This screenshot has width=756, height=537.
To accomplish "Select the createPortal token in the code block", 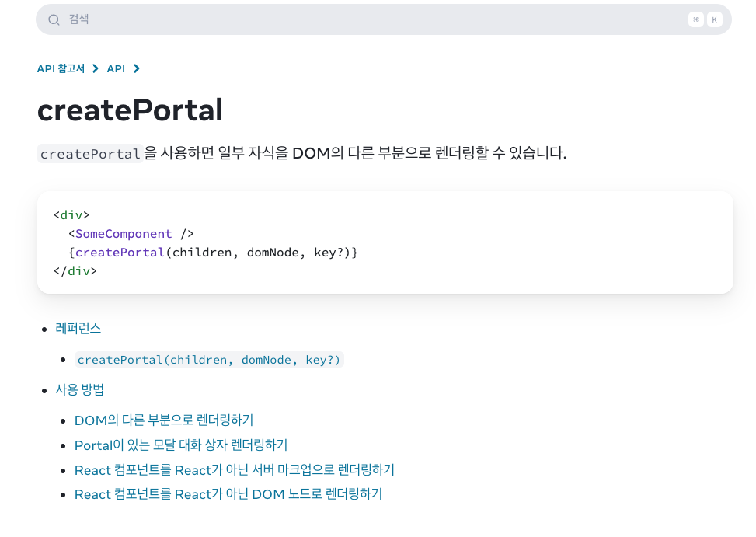I will [120, 252].
